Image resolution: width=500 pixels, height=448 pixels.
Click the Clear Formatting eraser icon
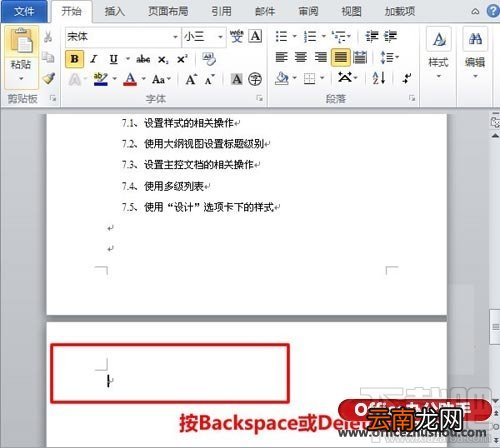tap(209, 59)
